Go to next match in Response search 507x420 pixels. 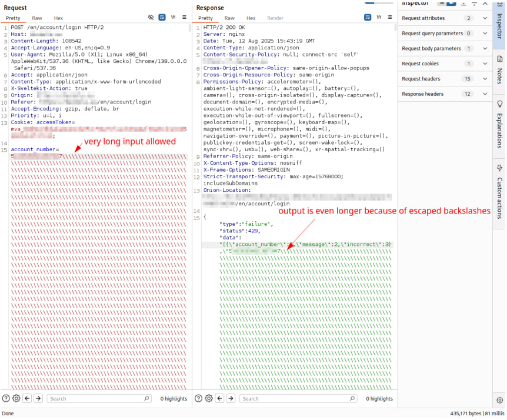[x=231, y=398]
